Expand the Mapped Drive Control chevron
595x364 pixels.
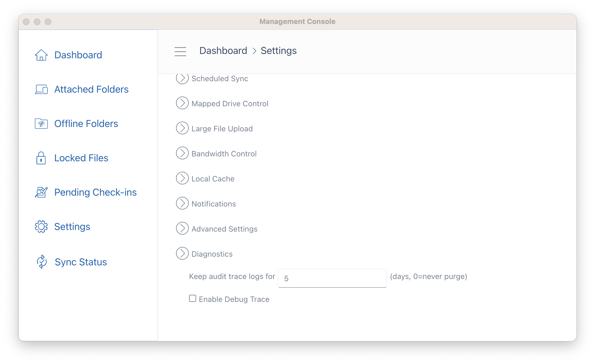click(182, 103)
